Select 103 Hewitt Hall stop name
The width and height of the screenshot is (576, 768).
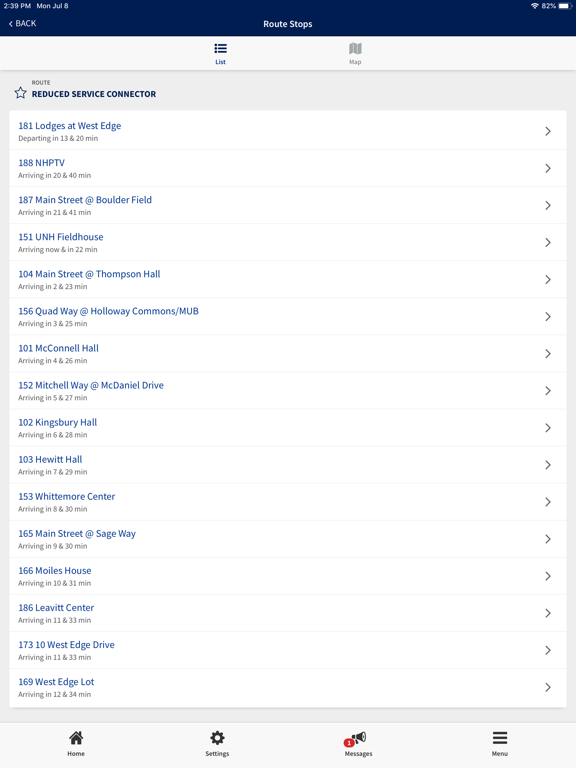tap(50, 459)
